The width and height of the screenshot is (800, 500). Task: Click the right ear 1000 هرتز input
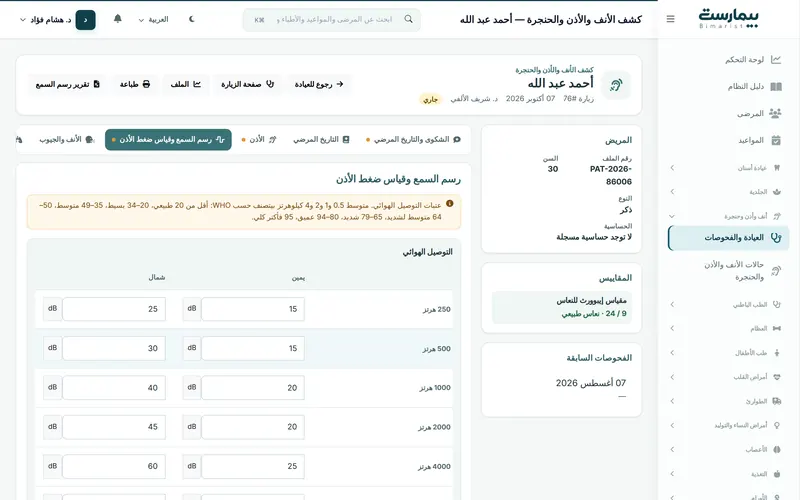[x=253, y=388]
